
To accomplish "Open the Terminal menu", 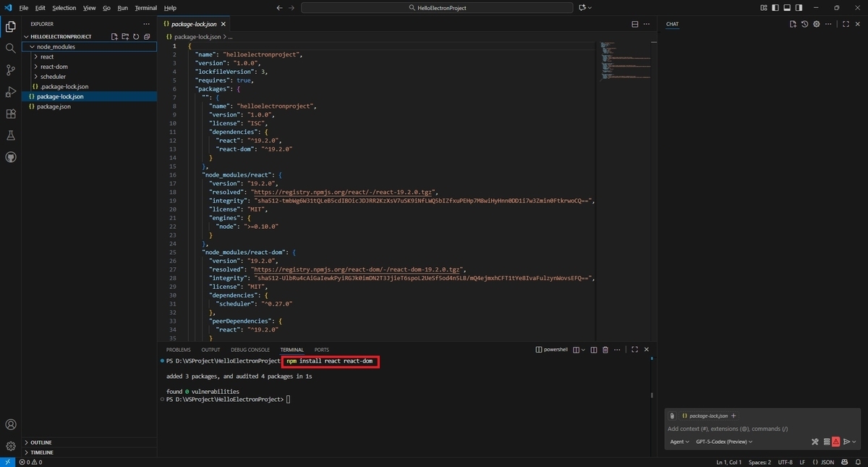I will [145, 9].
